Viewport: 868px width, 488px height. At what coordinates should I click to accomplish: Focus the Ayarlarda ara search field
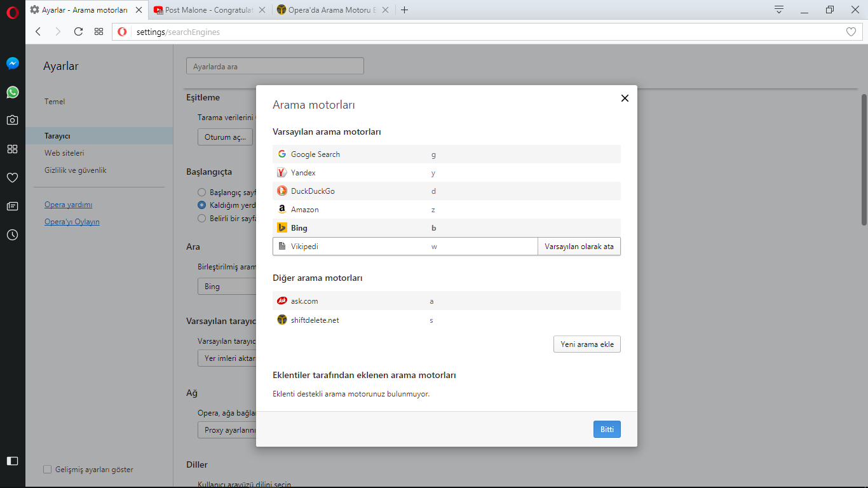[x=275, y=66]
